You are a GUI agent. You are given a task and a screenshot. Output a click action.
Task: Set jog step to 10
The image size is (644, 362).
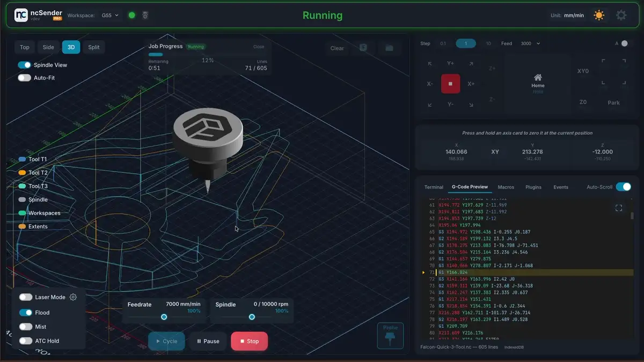click(488, 44)
